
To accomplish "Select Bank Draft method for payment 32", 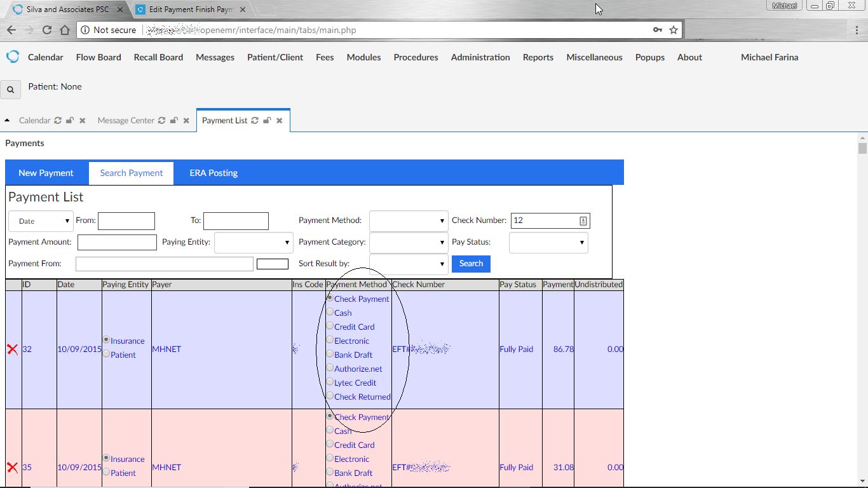I will pos(330,353).
